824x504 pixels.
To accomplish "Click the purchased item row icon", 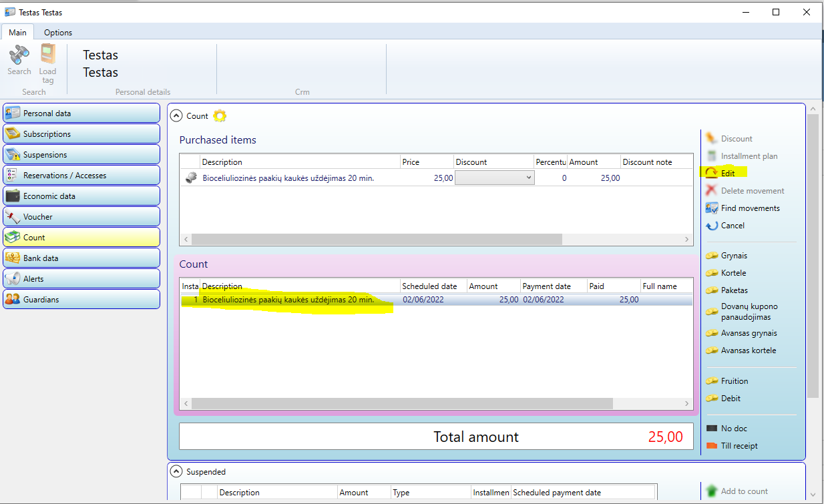I will (191, 178).
